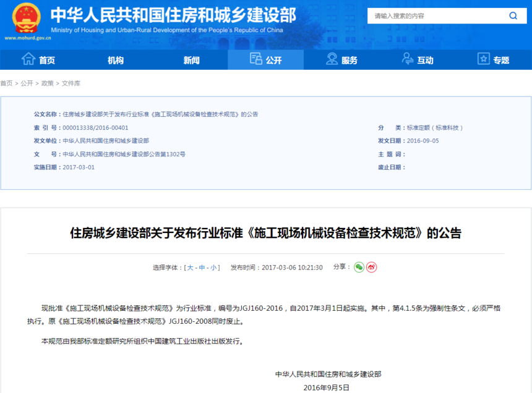Set font size to 小
Viewport: 532px width, 393px height.
click(213, 268)
